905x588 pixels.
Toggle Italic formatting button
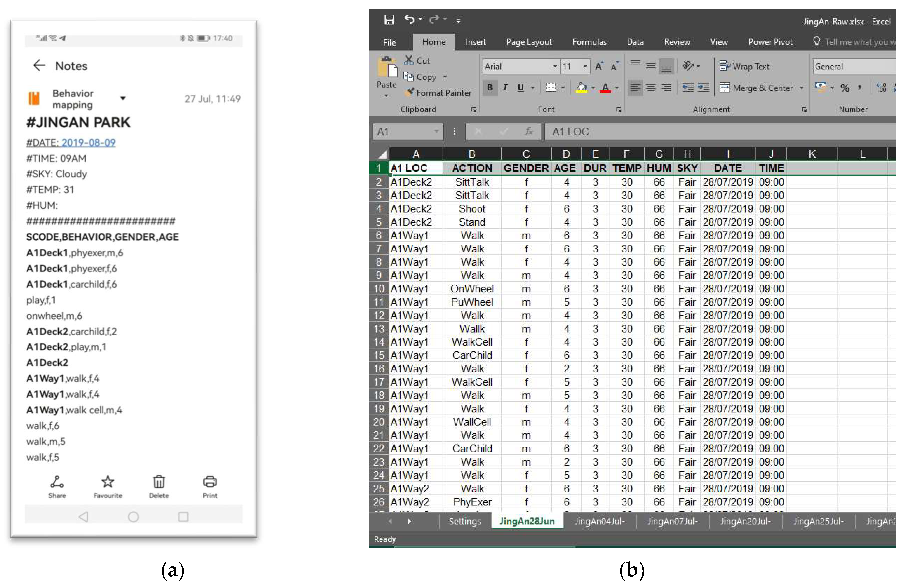pyautogui.click(x=505, y=88)
